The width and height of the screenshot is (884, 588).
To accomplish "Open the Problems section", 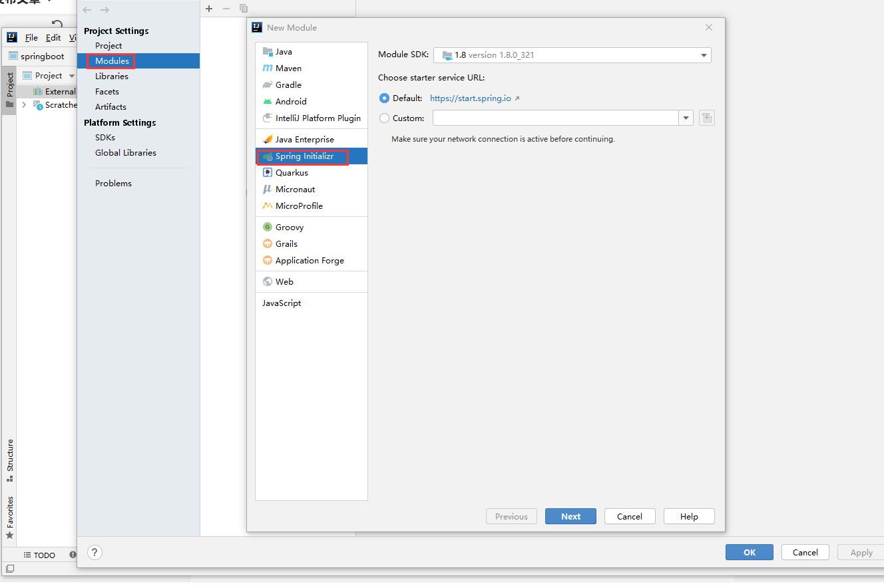I will pos(113,184).
